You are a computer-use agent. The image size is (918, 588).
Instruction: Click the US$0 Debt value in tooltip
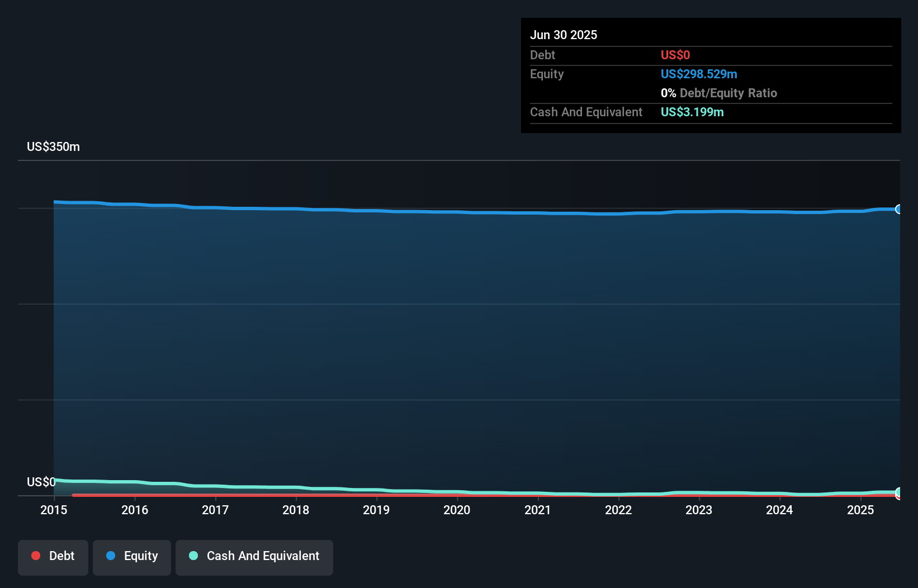click(x=675, y=55)
